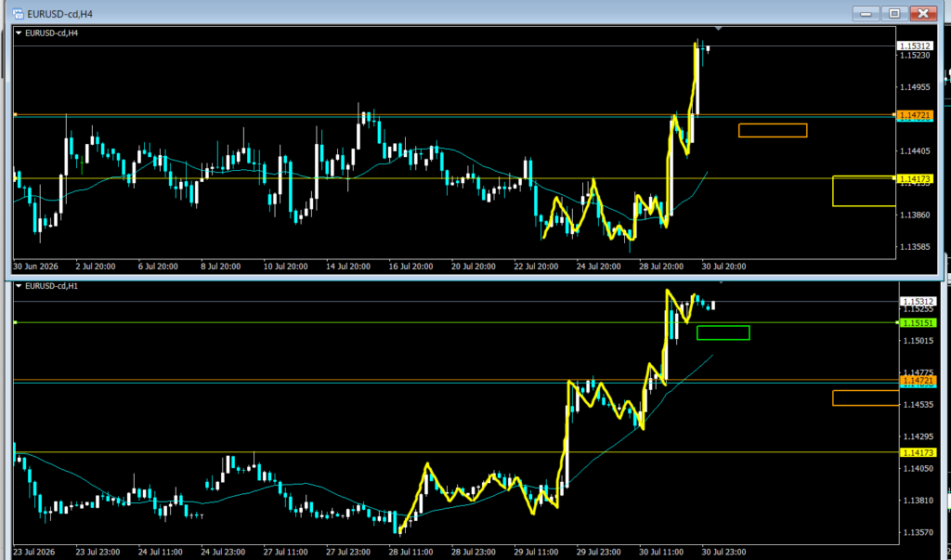Viewport: 951px width, 560px height.
Task: Close the EURUSD-cd,H4 chart window
Action: pyautogui.click(x=923, y=13)
